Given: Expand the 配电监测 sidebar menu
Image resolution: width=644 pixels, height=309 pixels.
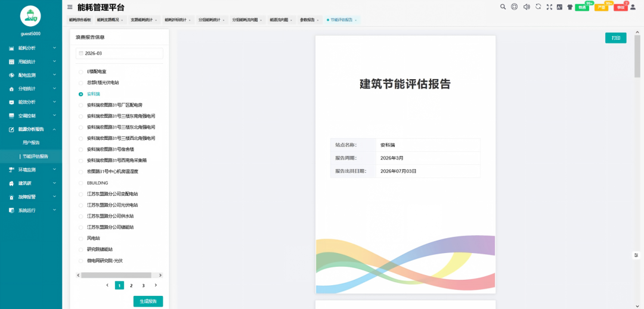Looking at the screenshot, I should (54, 75).
